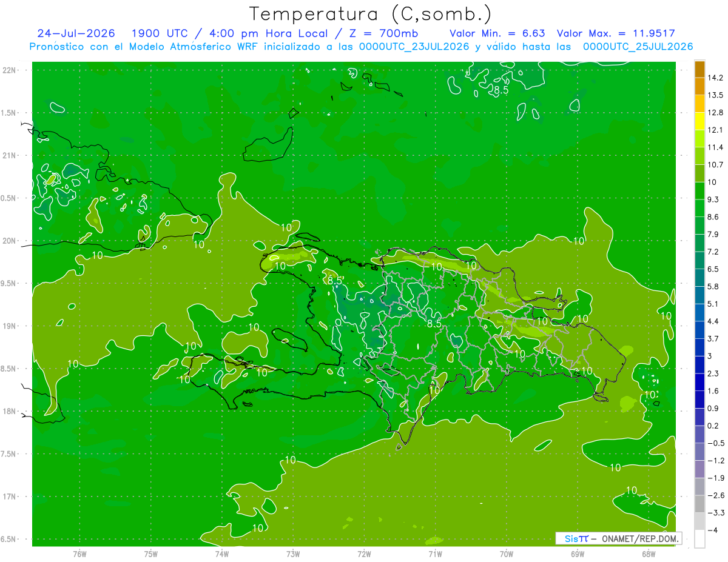The image size is (728, 562).
Task: Select the topmost dark orange legend swatch
Action: (x=699, y=69)
